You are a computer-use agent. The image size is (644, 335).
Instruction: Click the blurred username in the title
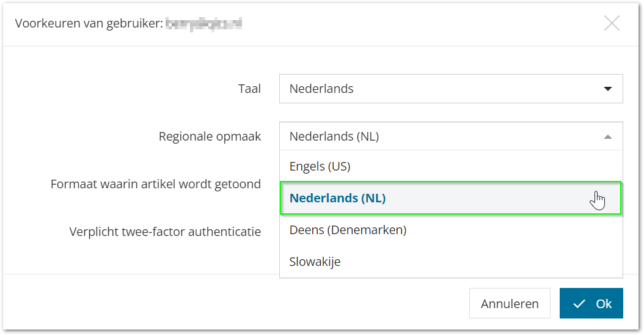coord(203,24)
